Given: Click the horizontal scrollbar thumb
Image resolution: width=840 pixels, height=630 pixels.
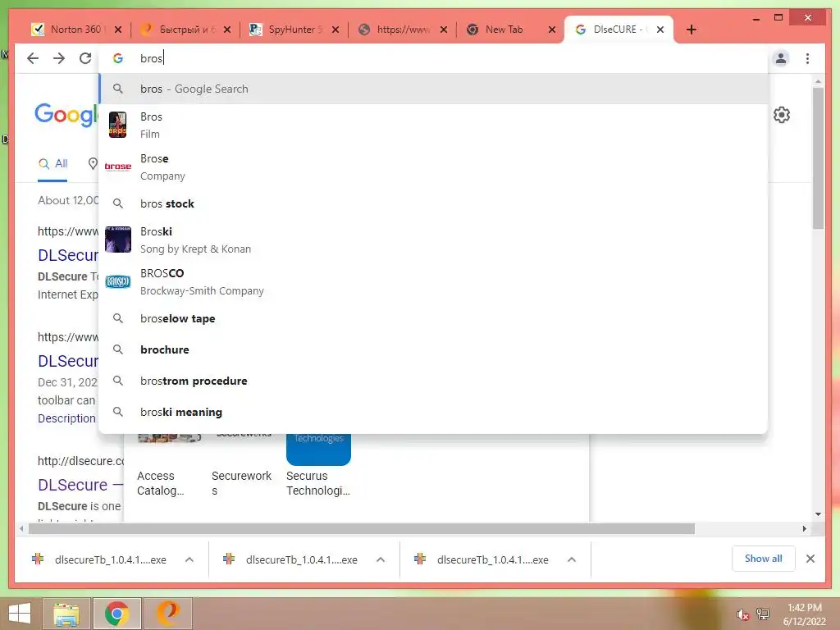Looking at the screenshot, I should coord(362,529).
